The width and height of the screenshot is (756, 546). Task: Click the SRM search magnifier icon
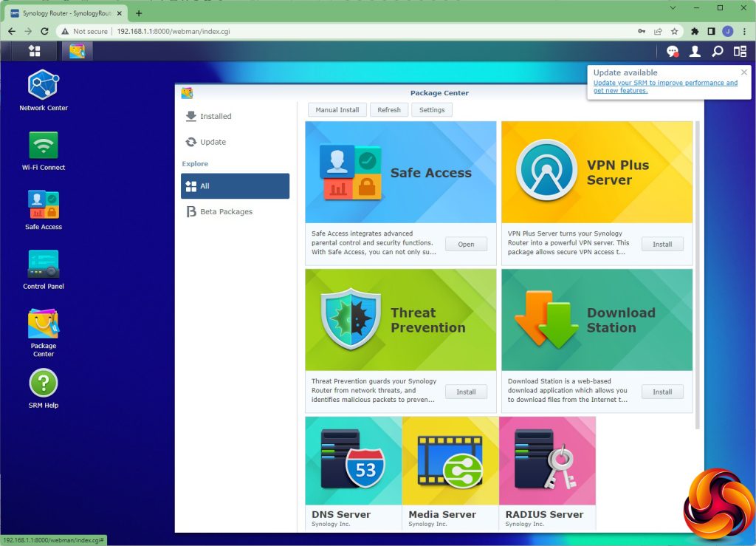(x=718, y=51)
